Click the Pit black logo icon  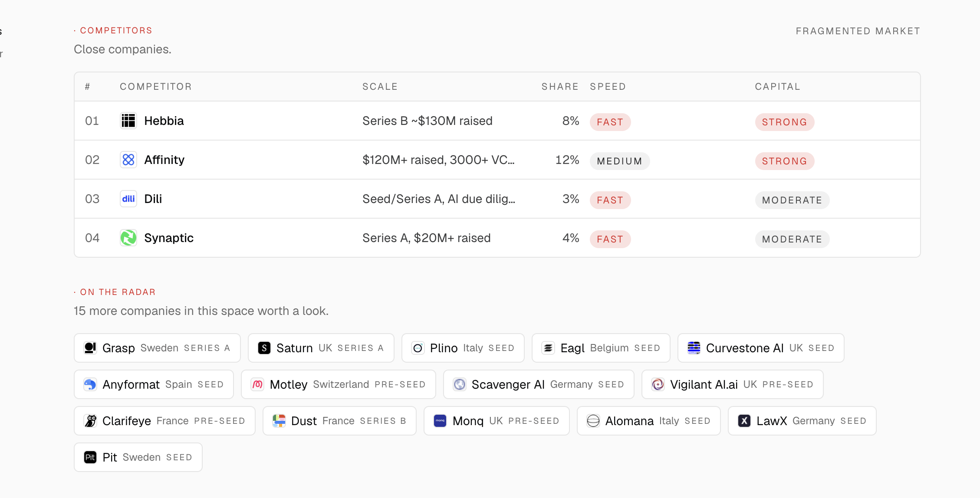(x=90, y=457)
